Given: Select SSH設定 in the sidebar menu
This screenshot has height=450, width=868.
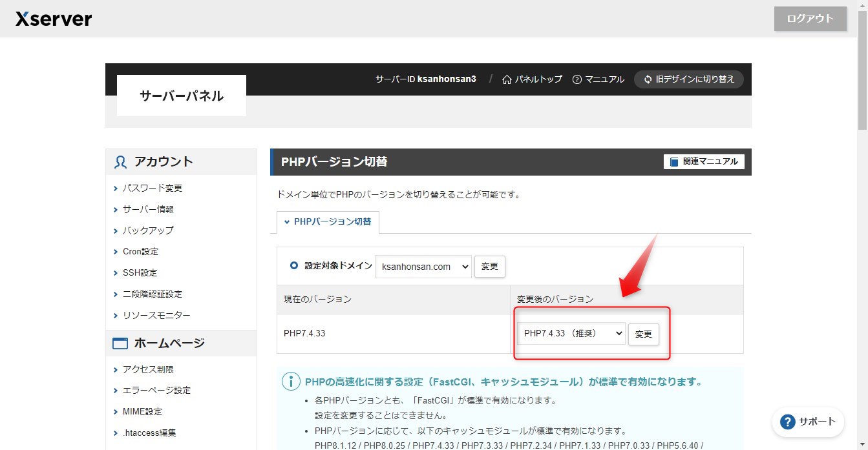Looking at the screenshot, I should click(x=138, y=272).
